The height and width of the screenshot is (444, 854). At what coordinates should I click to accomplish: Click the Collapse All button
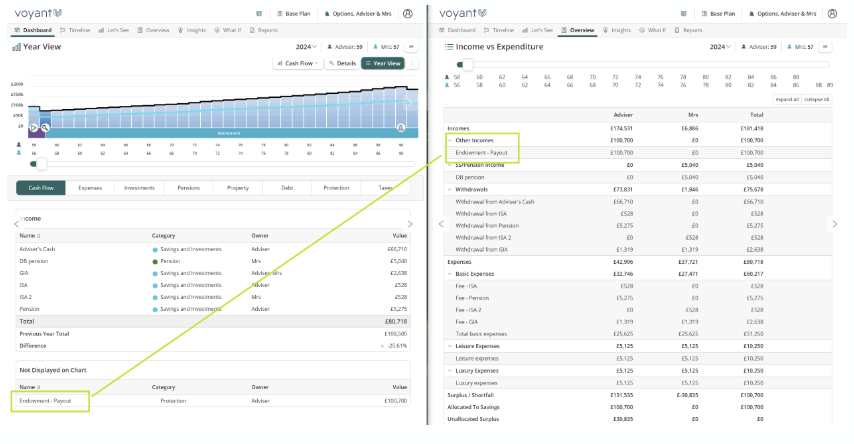click(816, 100)
